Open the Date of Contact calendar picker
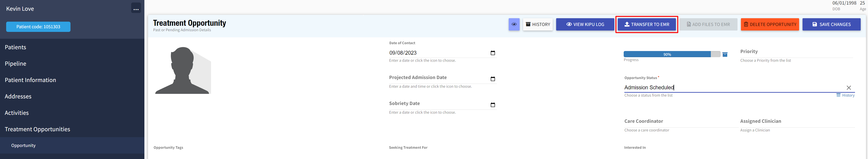The height and width of the screenshot is (159, 868). 493,53
